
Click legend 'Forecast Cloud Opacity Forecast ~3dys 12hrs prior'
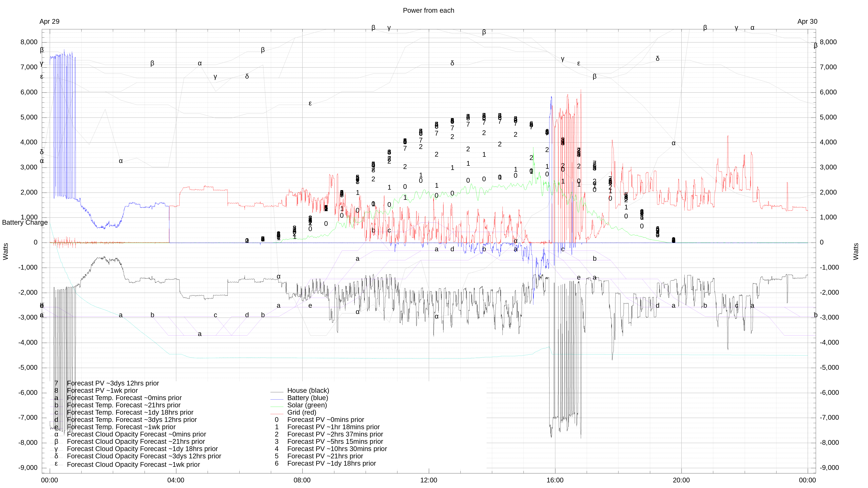[x=144, y=456]
